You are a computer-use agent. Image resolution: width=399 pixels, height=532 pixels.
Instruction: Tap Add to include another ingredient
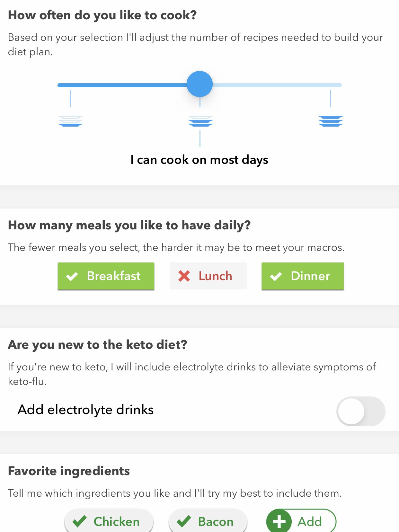[301, 521]
